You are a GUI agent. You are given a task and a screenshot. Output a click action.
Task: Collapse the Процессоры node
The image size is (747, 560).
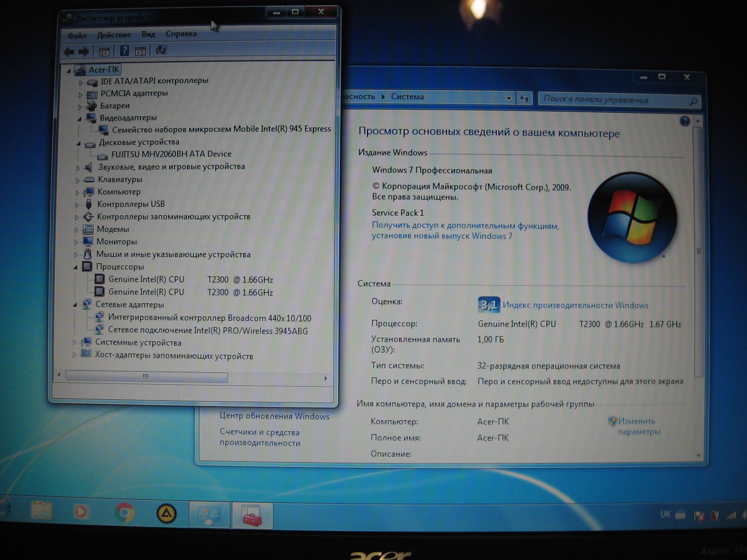coord(75,267)
